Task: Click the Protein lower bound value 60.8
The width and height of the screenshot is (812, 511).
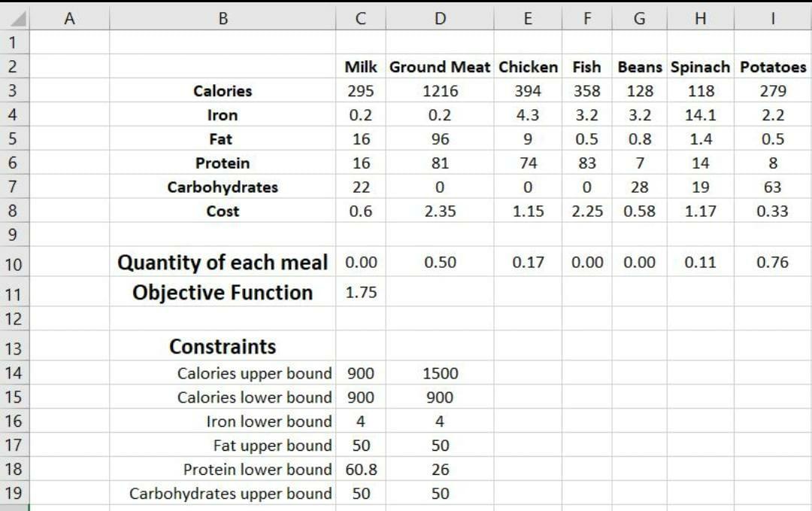Action: tap(361, 470)
